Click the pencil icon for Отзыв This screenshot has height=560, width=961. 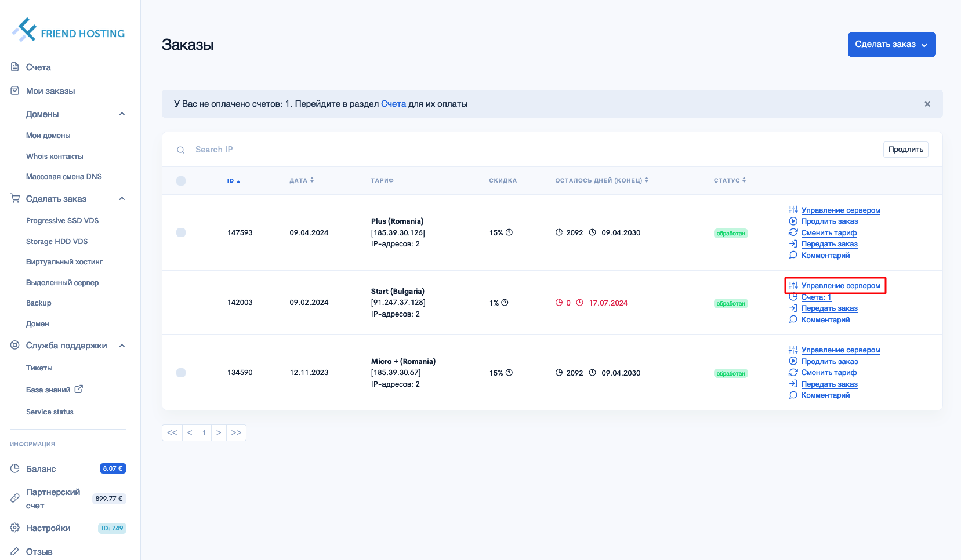coord(15,551)
